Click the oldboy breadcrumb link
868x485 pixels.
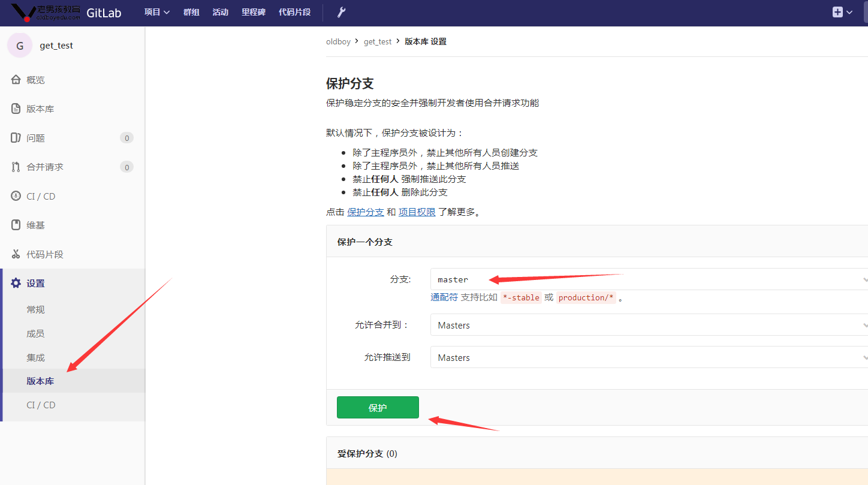point(338,41)
